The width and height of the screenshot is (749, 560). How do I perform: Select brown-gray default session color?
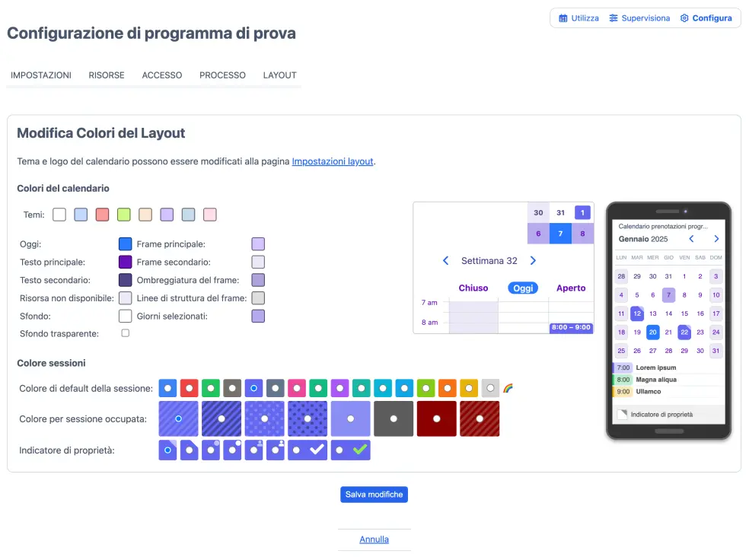[x=232, y=388]
